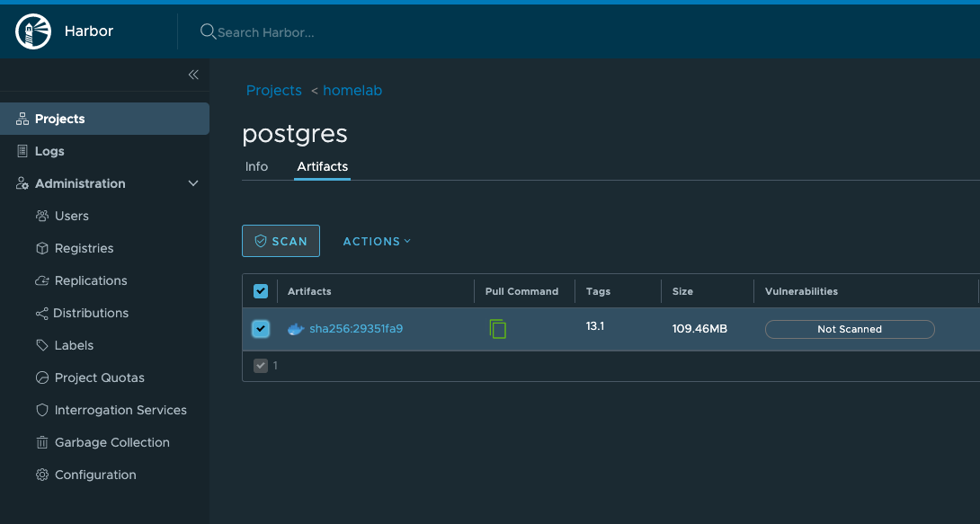This screenshot has height=524, width=980.
Task: Go to Projects breadcrumb link
Action: (273, 91)
